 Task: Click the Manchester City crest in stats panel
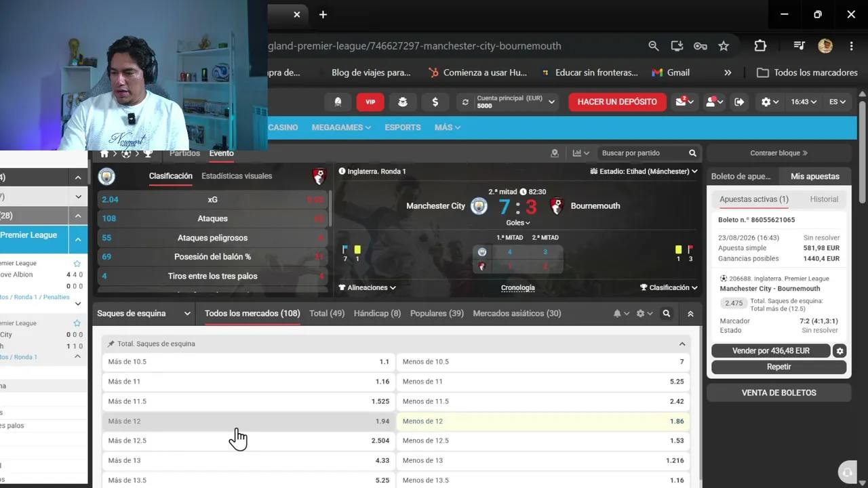tap(106, 177)
